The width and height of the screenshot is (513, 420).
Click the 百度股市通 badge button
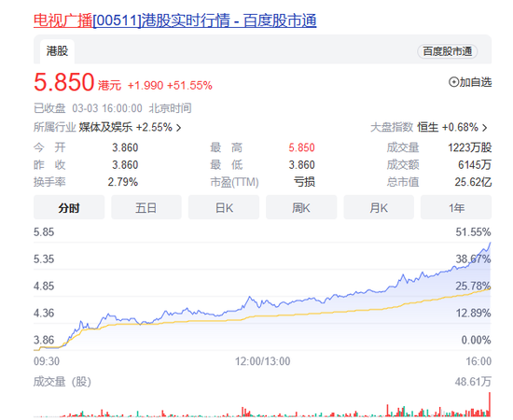pyautogui.click(x=447, y=51)
